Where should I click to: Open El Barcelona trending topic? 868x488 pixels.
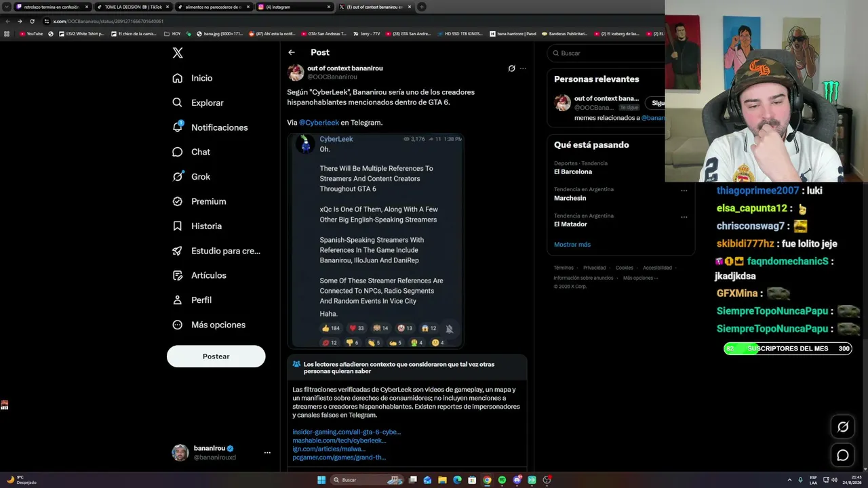(573, 172)
